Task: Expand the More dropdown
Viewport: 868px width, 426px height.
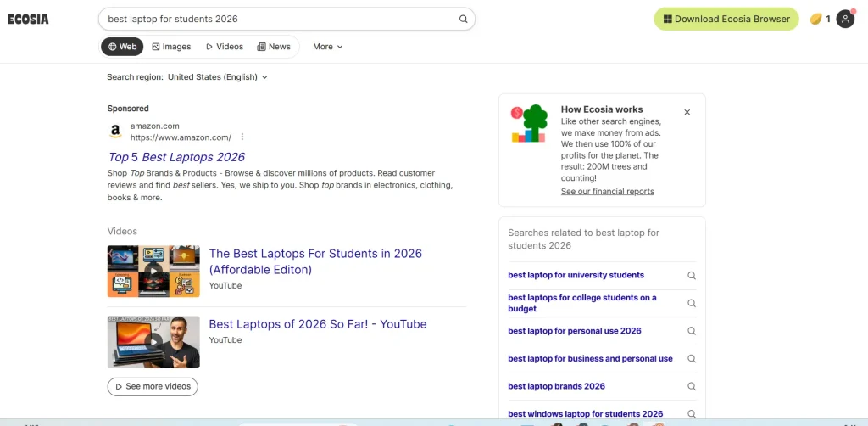Action: click(328, 47)
